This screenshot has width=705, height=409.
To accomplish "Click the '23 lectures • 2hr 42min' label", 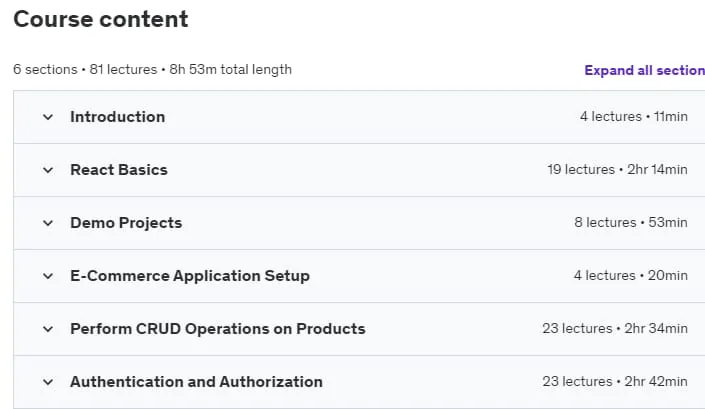I will click(x=615, y=382).
